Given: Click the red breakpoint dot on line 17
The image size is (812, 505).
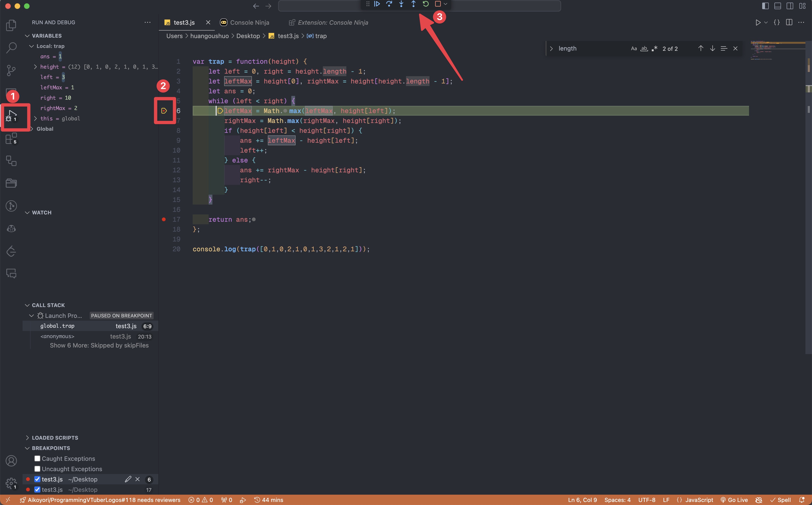Looking at the screenshot, I should pos(164,219).
